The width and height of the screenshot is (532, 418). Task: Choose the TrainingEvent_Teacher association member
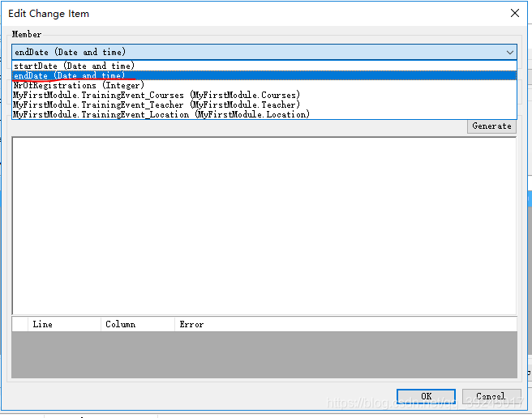click(x=156, y=104)
